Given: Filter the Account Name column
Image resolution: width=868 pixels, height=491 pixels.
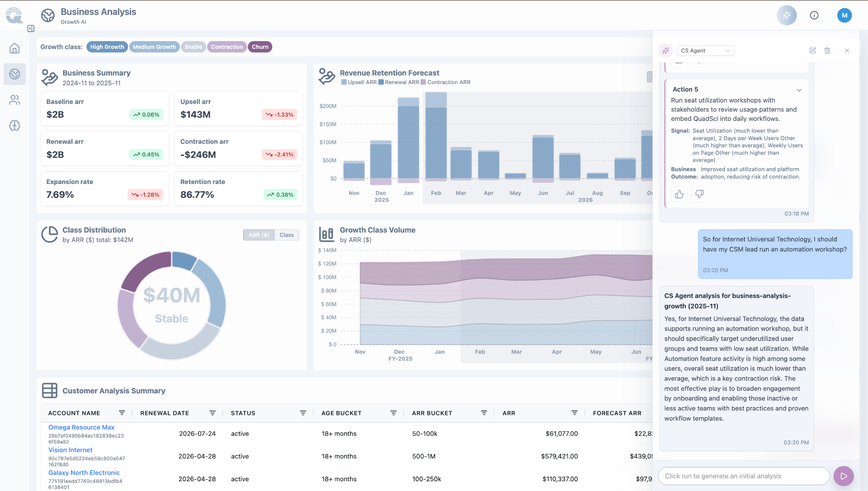Looking at the screenshot, I should [122, 413].
